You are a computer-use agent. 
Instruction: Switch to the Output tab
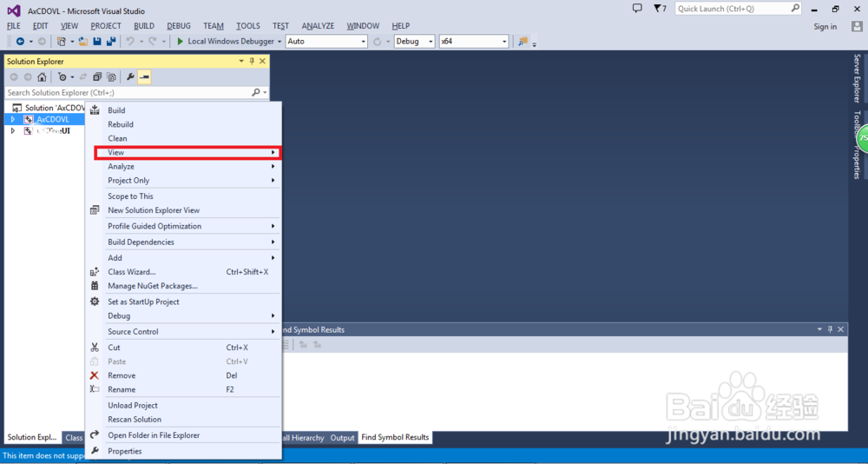coord(342,437)
